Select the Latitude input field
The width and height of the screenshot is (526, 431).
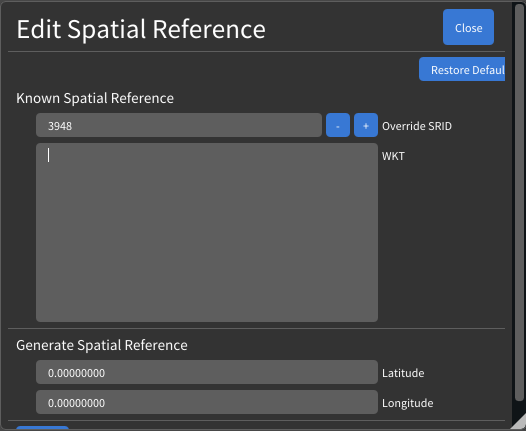[207, 372]
